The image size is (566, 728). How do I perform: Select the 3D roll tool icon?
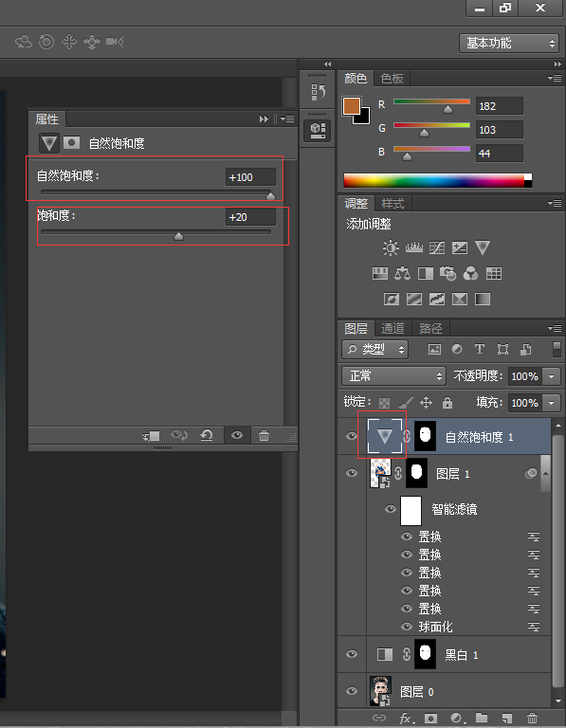click(46, 42)
